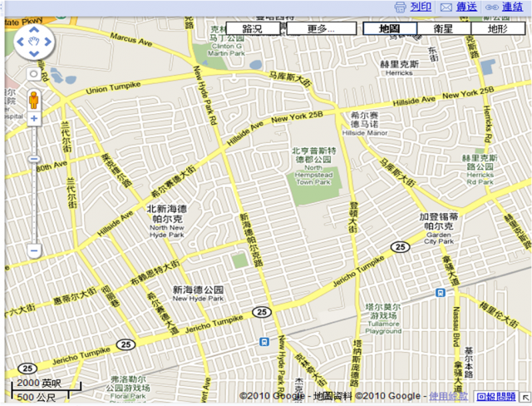Click the Street View pegman icon
This screenshot has width=532, height=406.
33,100
